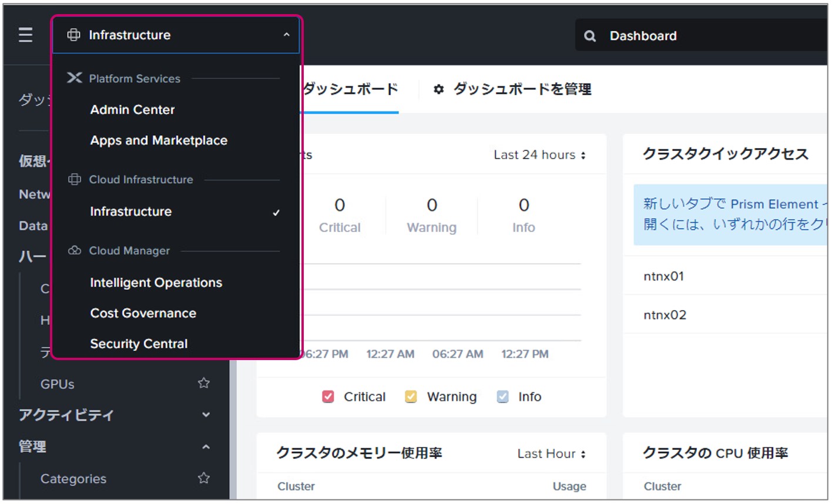The image size is (832, 504).
Task: Open the Last 24 hours time selector
Action: point(539,155)
